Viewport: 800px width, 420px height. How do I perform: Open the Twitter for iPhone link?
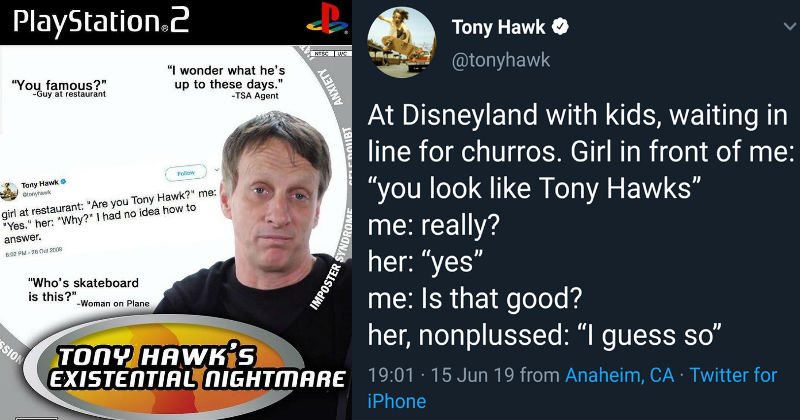[572, 388]
